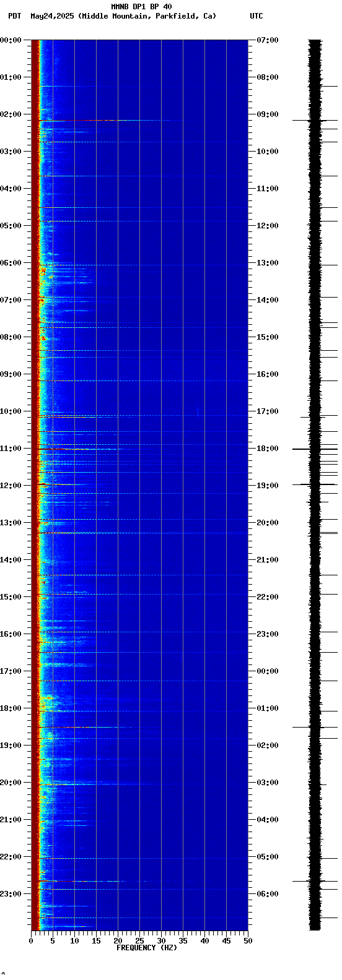Click the frequency axis tick "0"
Screen dimensions: 342x980
[31, 941]
